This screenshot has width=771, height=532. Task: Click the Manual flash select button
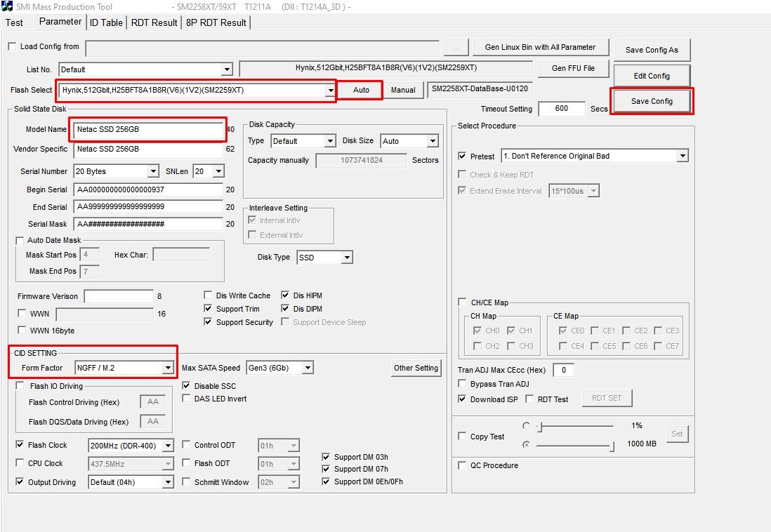pos(403,90)
